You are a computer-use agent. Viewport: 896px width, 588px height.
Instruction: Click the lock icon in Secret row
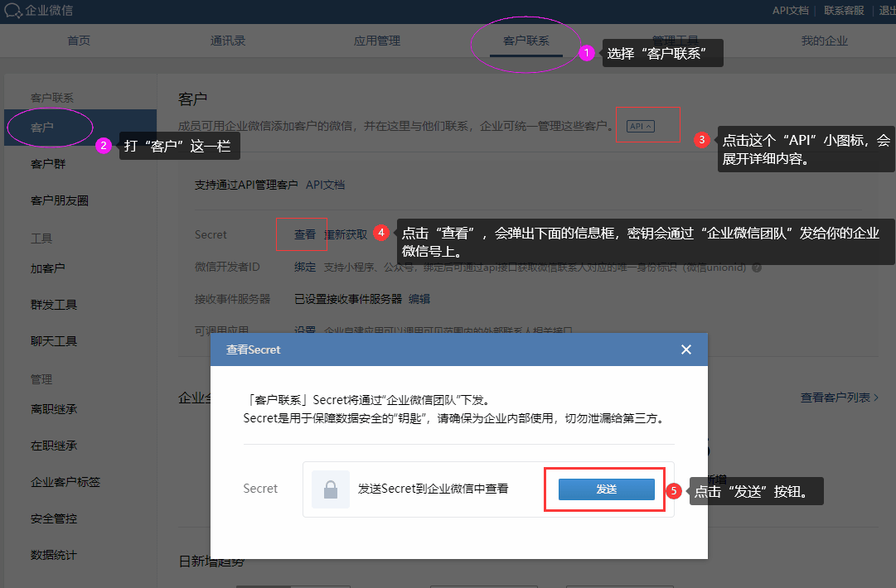click(x=330, y=489)
